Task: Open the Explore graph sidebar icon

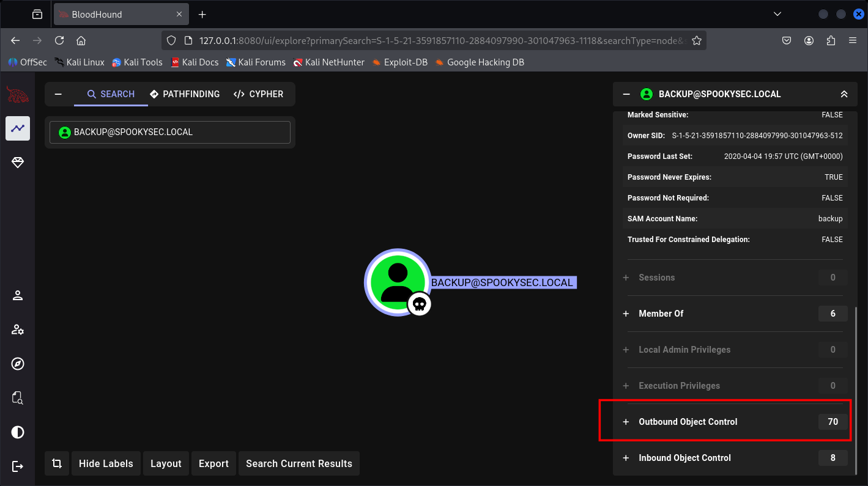Action: point(18,128)
